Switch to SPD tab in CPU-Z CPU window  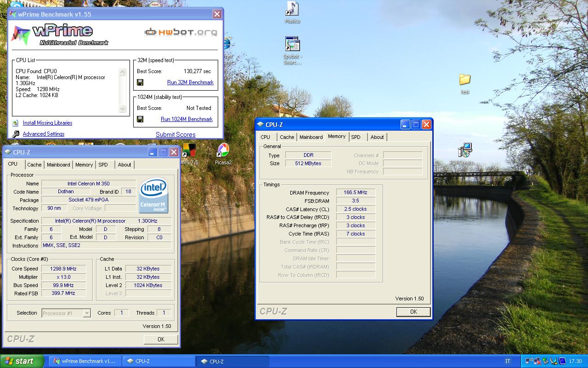(103, 165)
